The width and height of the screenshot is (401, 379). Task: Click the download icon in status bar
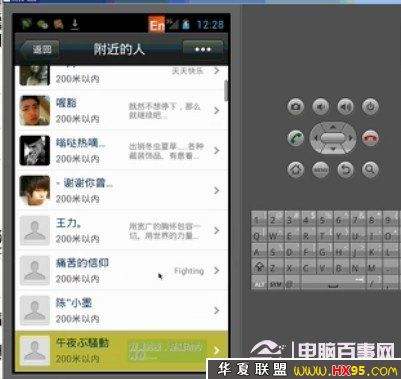[75, 24]
